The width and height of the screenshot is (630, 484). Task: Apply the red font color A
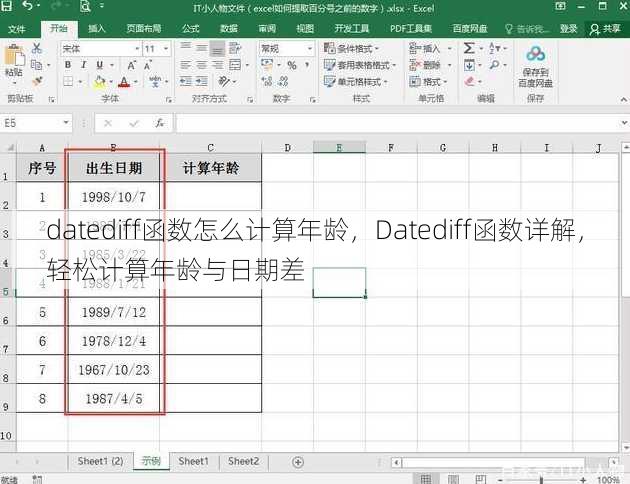pyautogui.click(x=125, y=82)
